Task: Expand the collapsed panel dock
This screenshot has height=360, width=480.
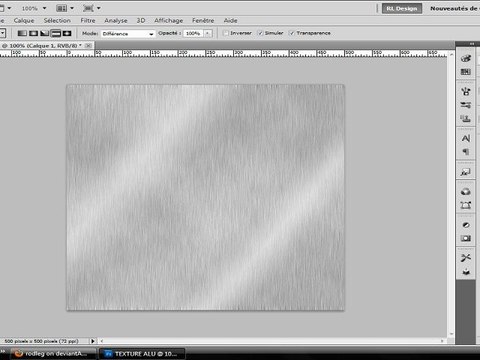Action: (x=472, y=44)
